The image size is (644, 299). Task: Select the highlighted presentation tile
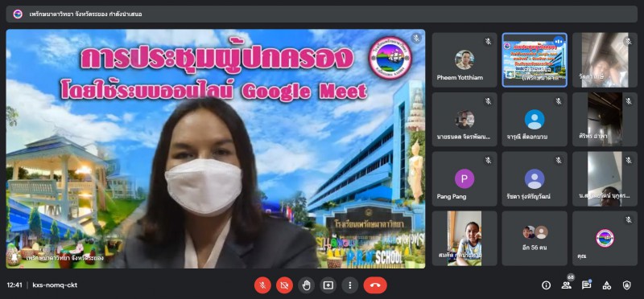click(535, 60)
